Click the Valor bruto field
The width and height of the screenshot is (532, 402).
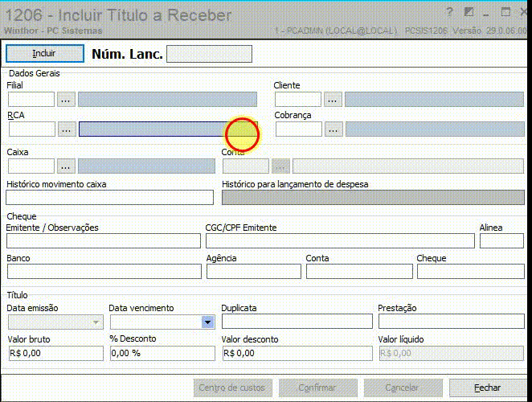pos(55,353)
